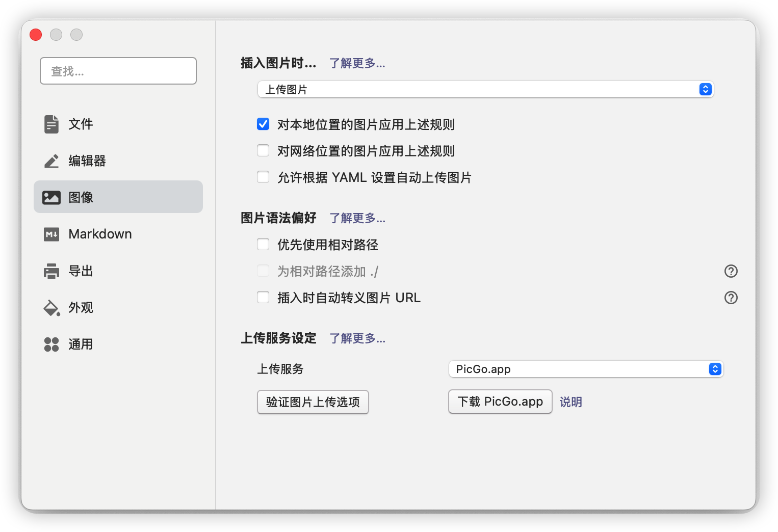Enable 插入时自动转义图片 URL
The width and height of the screenshot is (778, 532).
click(x=263, y=297)
